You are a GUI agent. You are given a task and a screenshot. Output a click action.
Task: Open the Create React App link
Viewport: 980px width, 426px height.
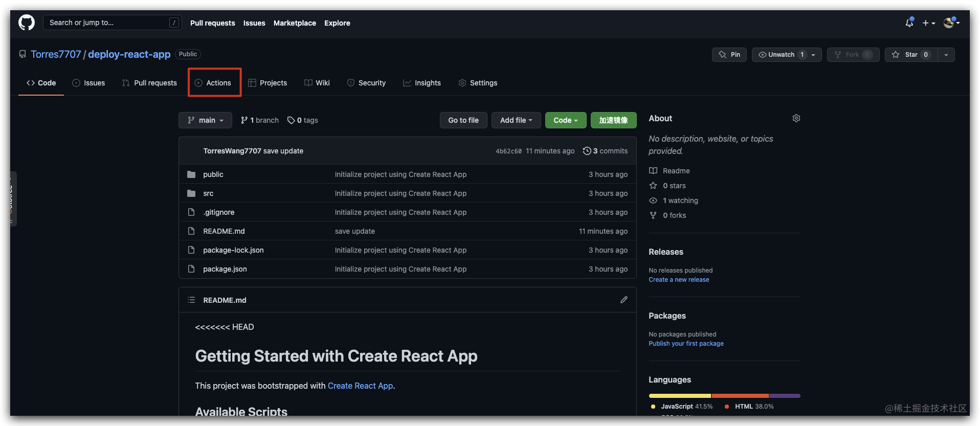tap(360, 386)
